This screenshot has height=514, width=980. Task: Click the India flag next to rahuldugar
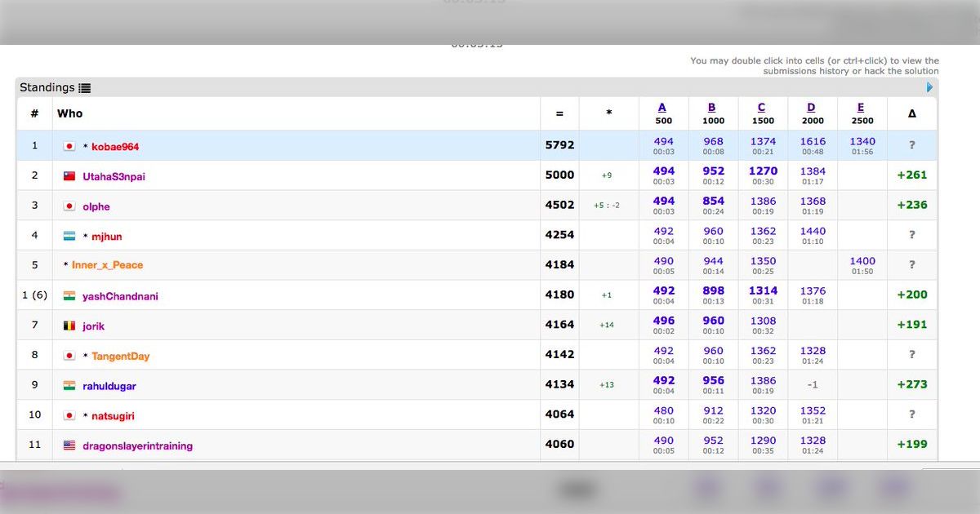[x=69, y=386]
